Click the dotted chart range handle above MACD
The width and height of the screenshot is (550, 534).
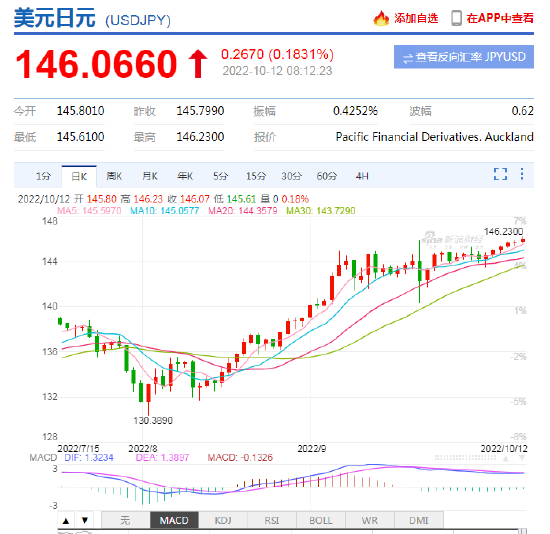(x=465, y=458)
